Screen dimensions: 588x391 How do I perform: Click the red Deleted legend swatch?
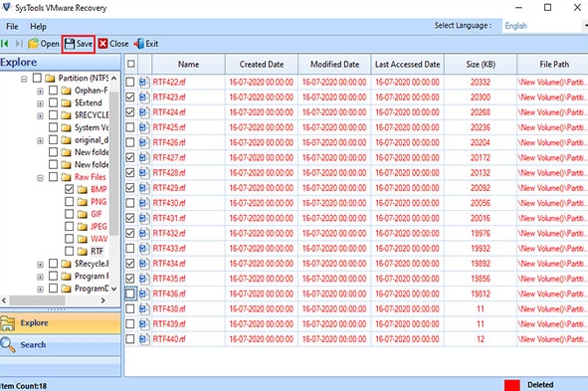[511, 385]
